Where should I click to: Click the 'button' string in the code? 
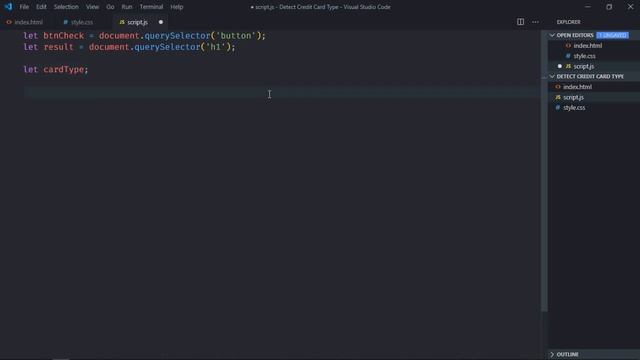pyautogui.click(x=236, y=36)
